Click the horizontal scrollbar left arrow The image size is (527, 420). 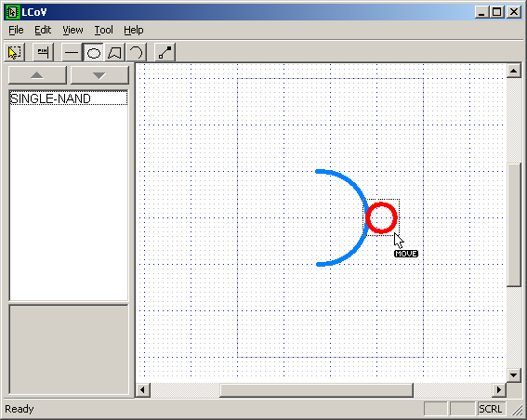[143, 389]
